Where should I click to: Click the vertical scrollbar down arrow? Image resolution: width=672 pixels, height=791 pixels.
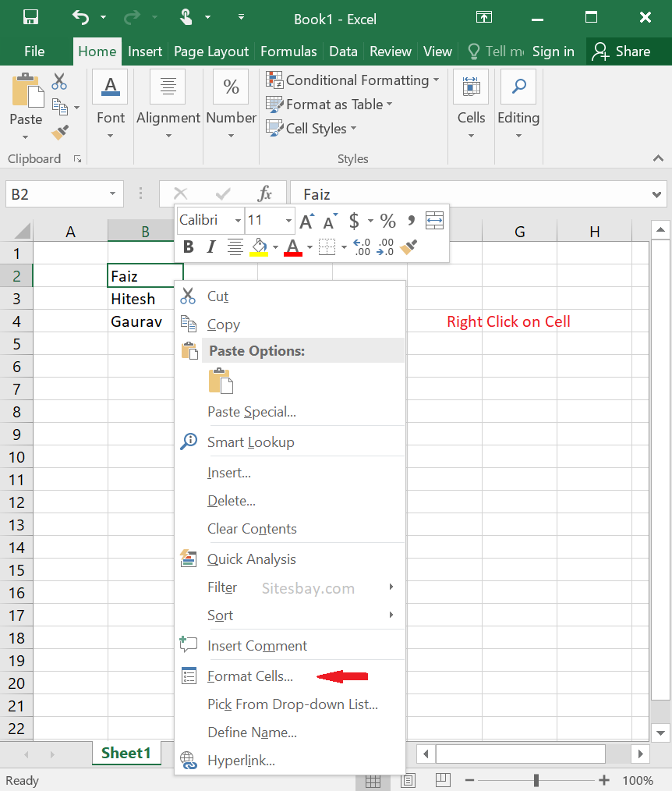(660, 733)
